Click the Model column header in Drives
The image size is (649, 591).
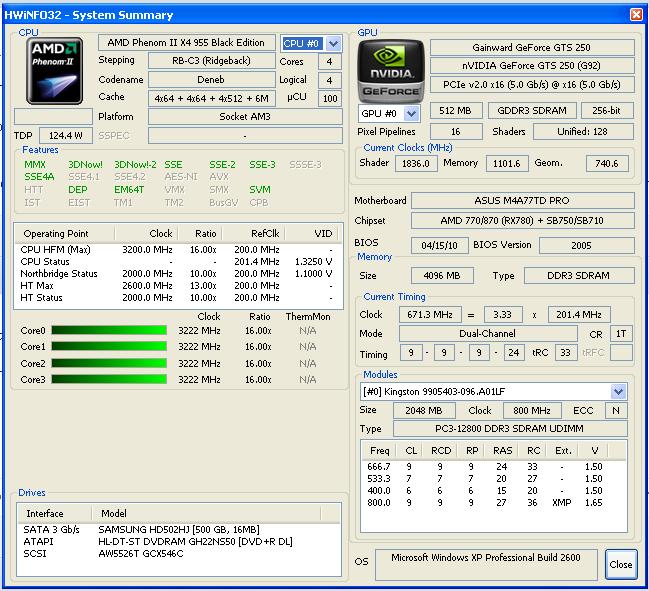[x=206, y=514]
